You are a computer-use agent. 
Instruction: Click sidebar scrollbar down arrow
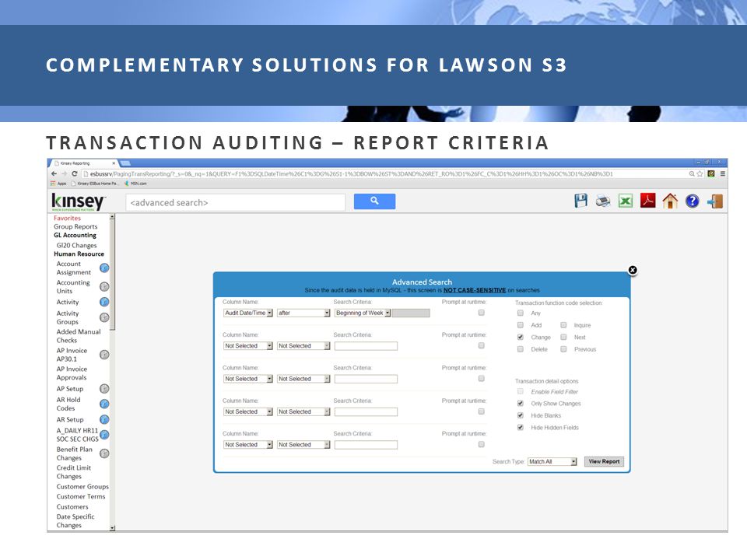(112, 528)
